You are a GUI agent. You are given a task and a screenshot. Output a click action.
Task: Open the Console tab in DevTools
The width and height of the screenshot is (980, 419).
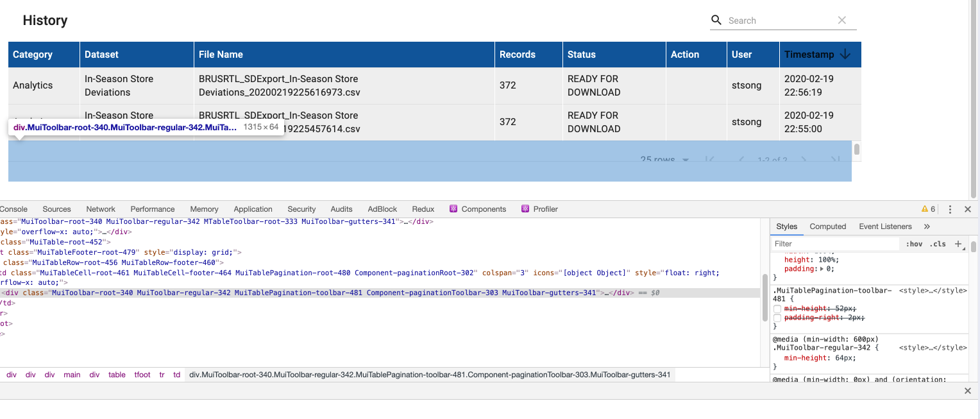(13, 209)
